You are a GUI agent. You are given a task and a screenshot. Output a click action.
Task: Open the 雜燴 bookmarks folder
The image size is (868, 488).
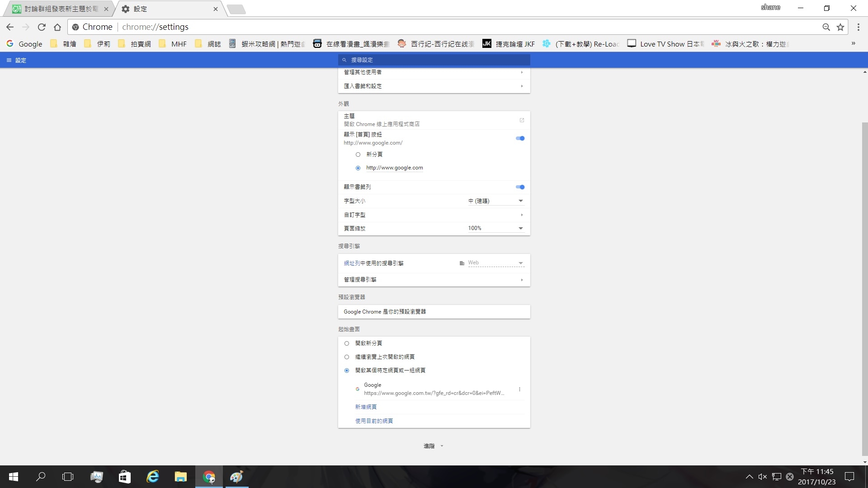[64, 44]
